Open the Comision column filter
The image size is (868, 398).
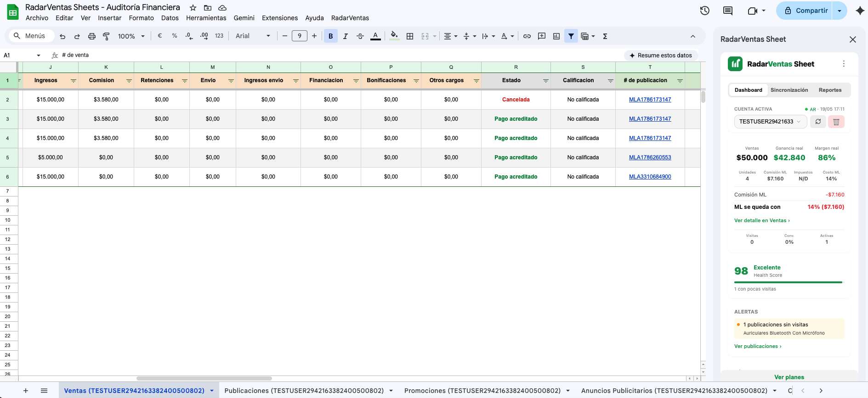(129, 81)
